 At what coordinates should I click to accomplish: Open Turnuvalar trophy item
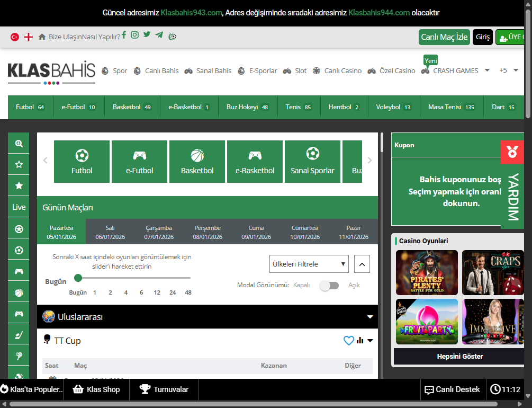coord(164,389)
